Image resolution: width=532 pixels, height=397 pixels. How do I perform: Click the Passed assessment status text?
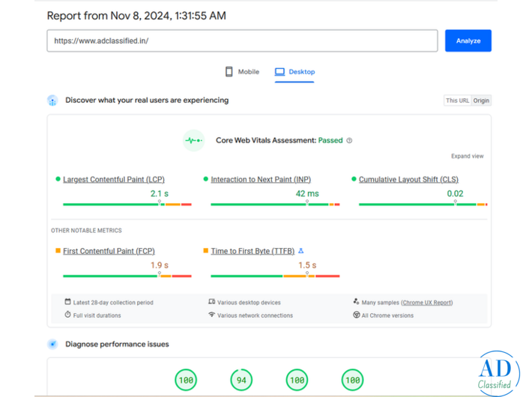[330, 141]
